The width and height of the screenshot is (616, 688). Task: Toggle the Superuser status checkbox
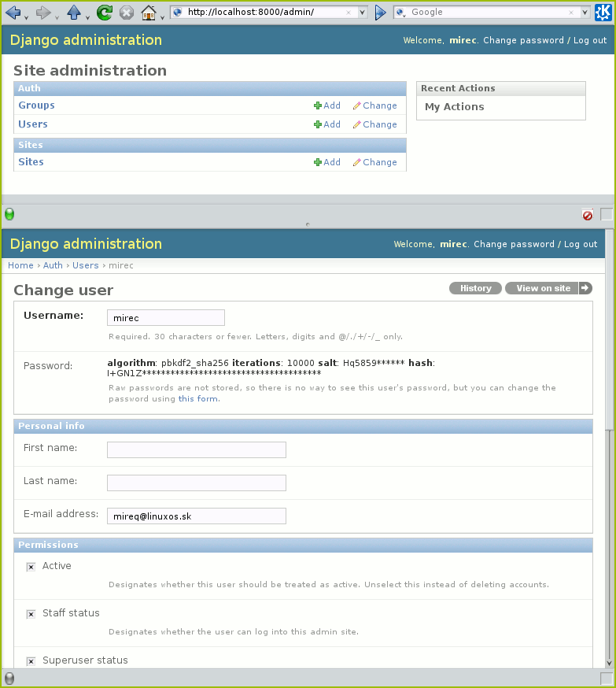31,661
